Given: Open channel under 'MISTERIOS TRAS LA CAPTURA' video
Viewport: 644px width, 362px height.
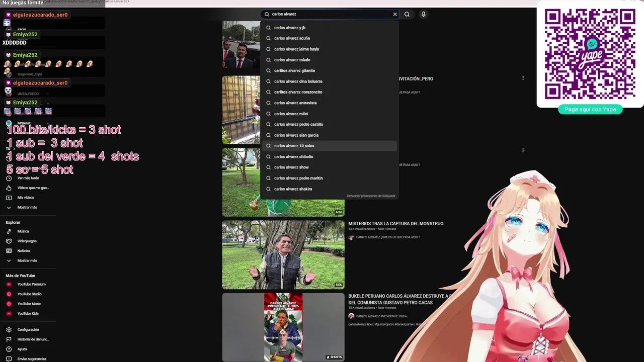Looking at the screenshot, I should pyautogui.click(x=387, y=237).
